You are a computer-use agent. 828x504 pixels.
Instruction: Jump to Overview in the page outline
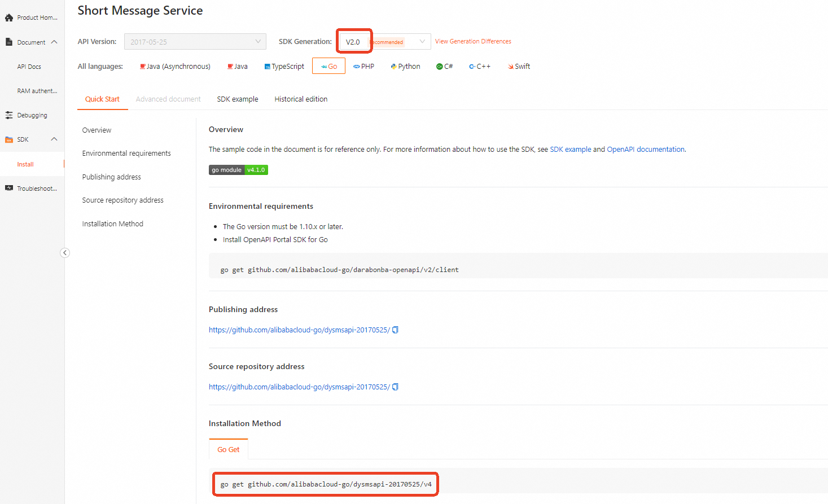tap(97, 130)
